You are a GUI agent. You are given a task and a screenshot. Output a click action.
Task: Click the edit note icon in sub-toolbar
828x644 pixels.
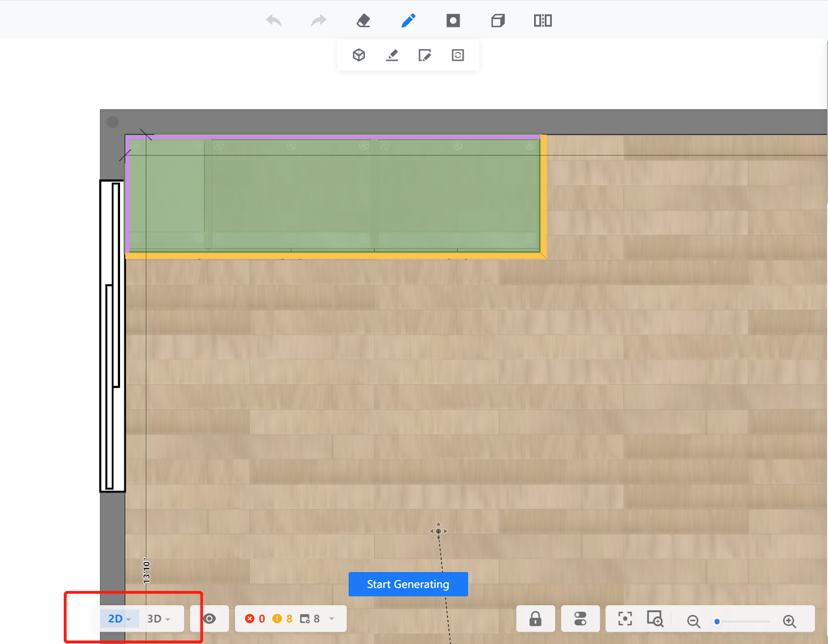(x=424, y=55)
